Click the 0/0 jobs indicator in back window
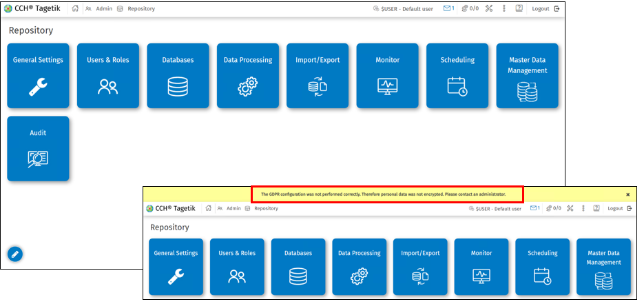The width and height of the screenshot is (644, 304). click(x=470, y=8)
